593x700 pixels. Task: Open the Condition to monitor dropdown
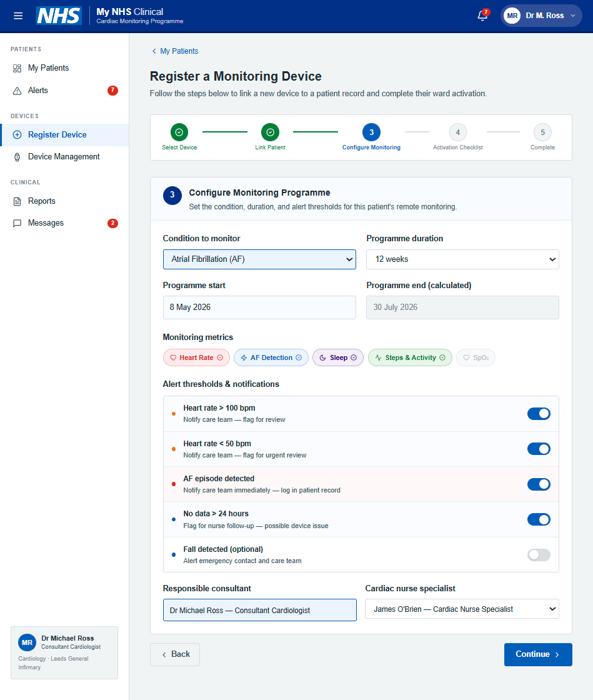(259, 259)
